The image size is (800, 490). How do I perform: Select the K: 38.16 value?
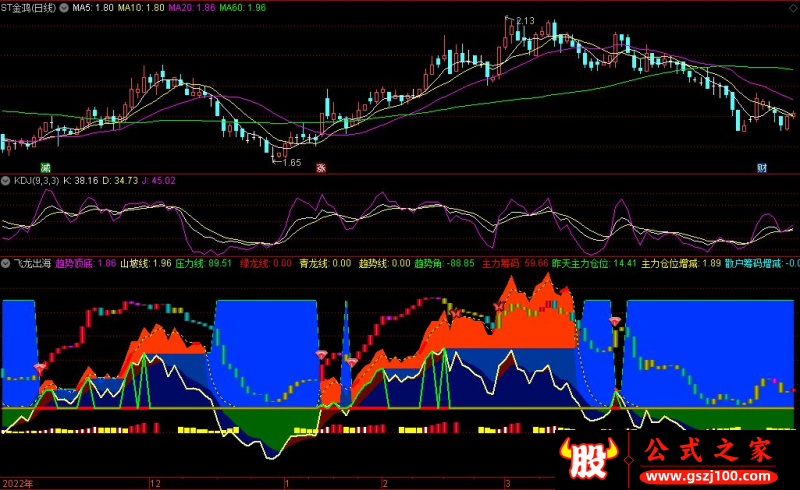[81, 181]
